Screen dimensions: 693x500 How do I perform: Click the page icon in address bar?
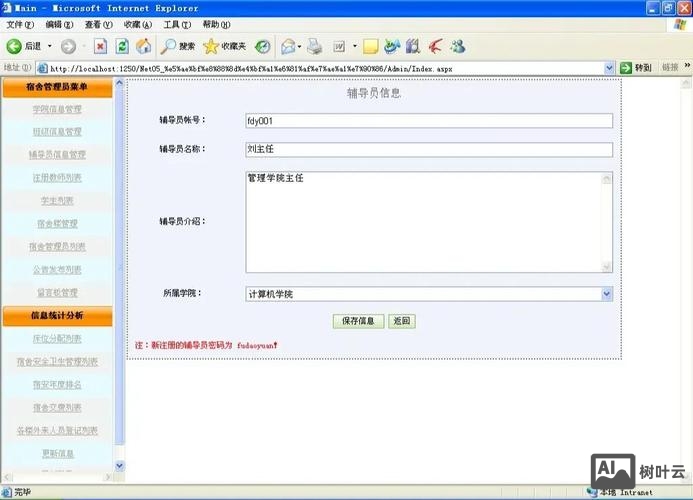tap(43, 69)
